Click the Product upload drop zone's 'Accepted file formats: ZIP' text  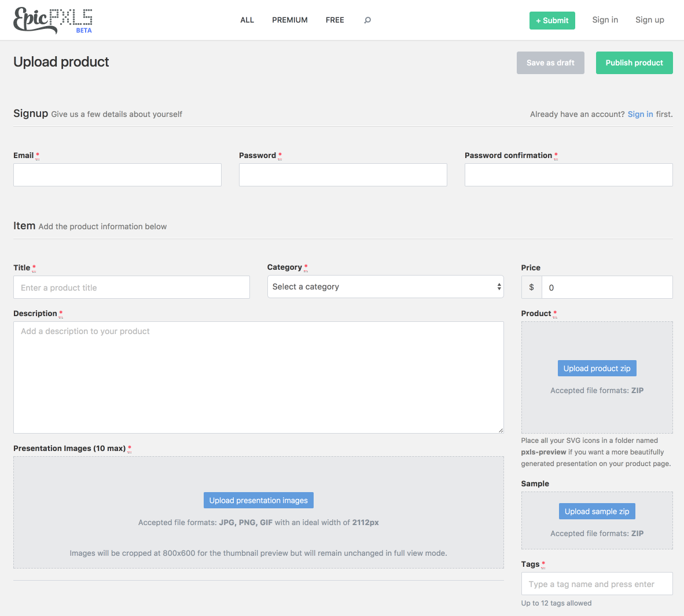click(597, 390)
